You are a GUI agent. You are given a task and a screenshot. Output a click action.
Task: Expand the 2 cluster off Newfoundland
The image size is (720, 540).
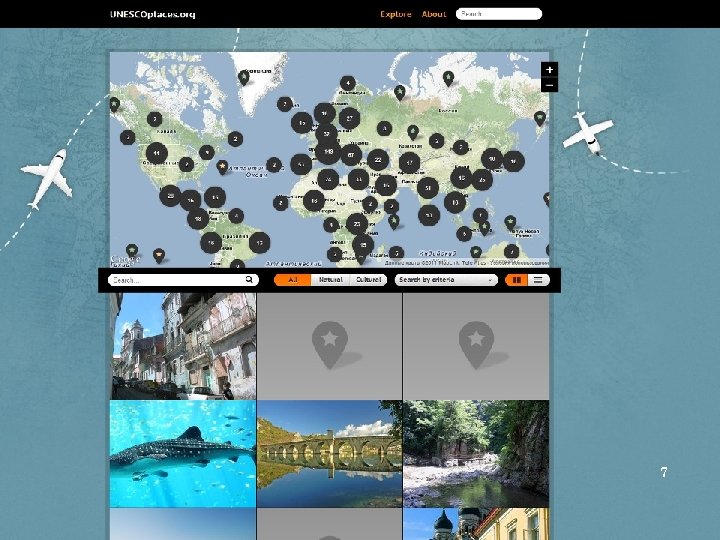235,139
